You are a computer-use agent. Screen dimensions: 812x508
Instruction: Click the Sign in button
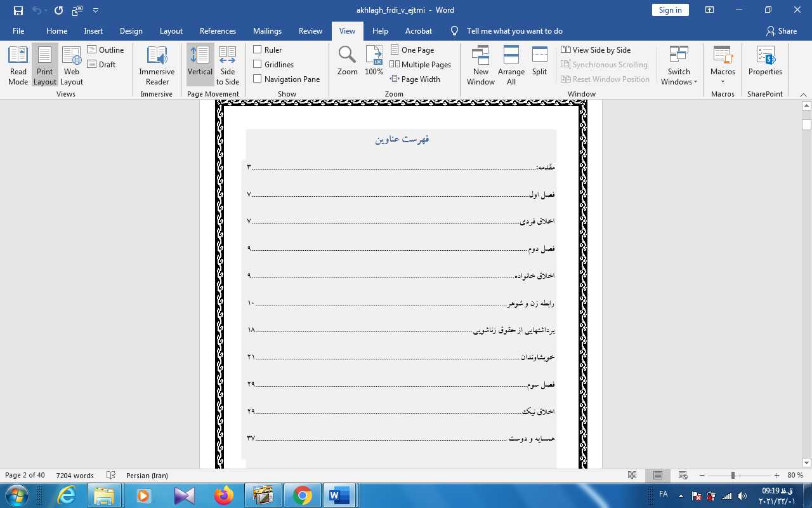pos(670,10)
